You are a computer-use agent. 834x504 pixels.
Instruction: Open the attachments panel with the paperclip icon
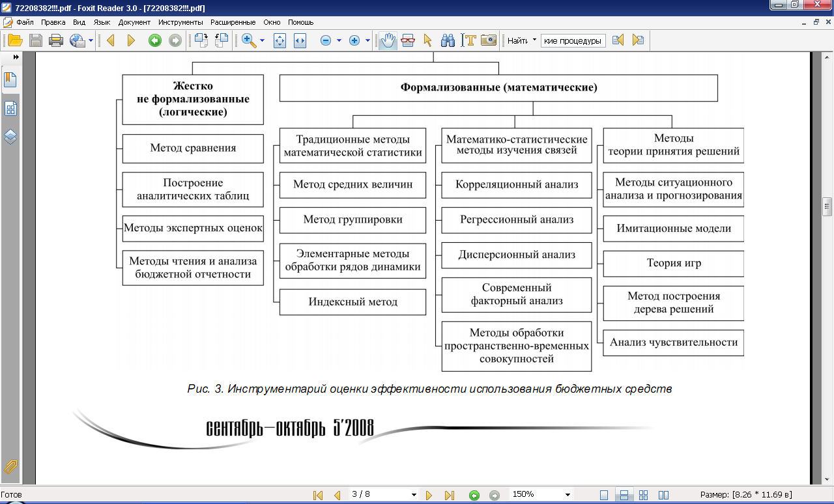pos(10,467)
